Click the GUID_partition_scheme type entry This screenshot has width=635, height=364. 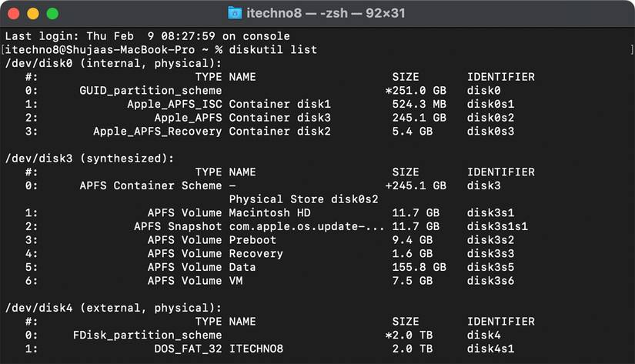[151, 91]
